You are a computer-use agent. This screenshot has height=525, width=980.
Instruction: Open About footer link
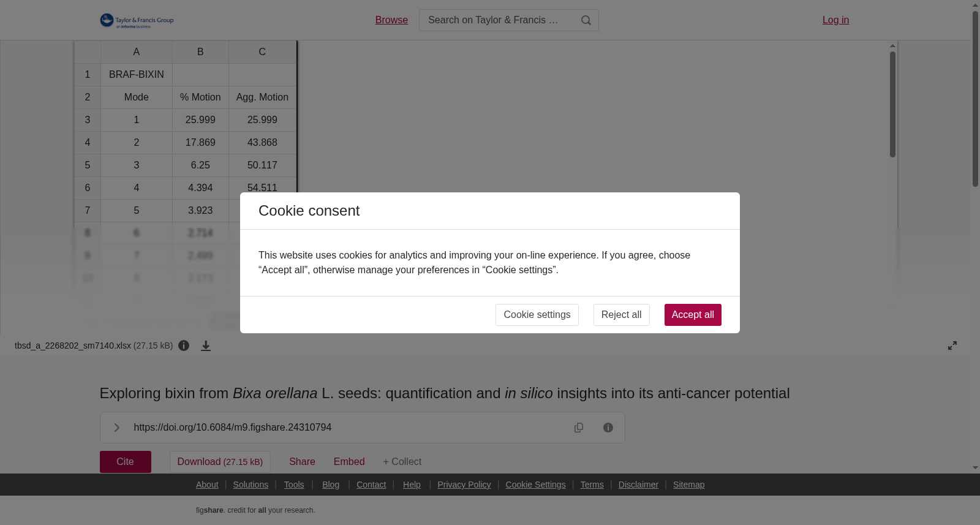[207, 485]
